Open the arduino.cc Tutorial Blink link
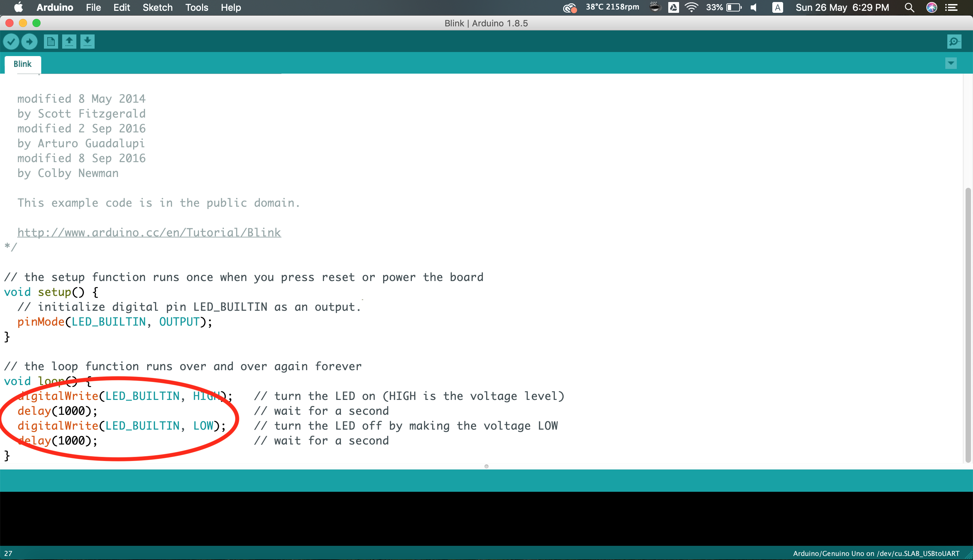This screenshot has width=973, height=560. point(149,233)
